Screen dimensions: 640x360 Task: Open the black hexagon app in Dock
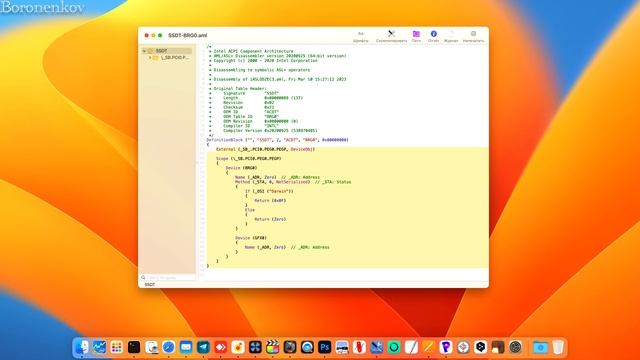coord(481,347)
